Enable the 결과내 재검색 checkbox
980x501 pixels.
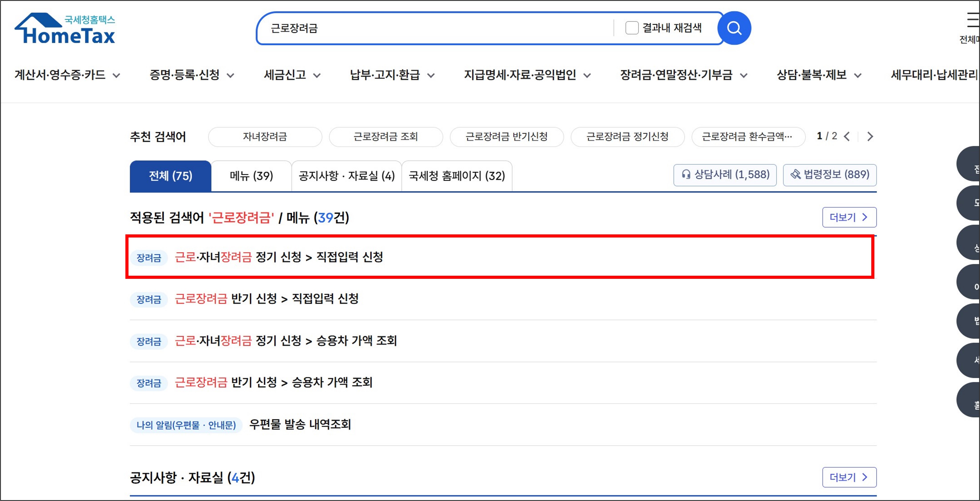(x=632, y=28)
